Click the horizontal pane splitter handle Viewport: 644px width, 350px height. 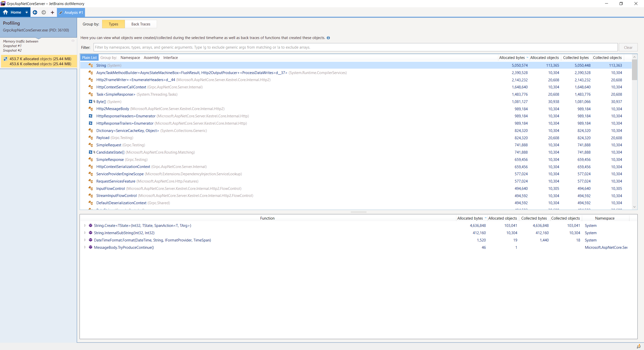(x=358, y=212)
